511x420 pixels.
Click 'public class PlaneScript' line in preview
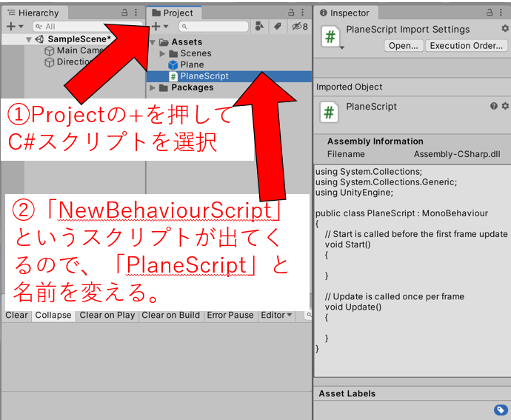(401, 213)
